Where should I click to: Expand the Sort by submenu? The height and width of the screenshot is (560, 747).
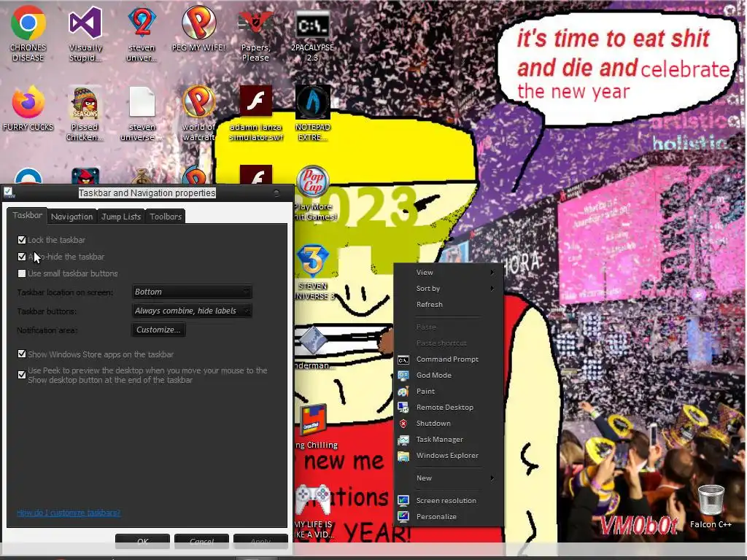449,289
